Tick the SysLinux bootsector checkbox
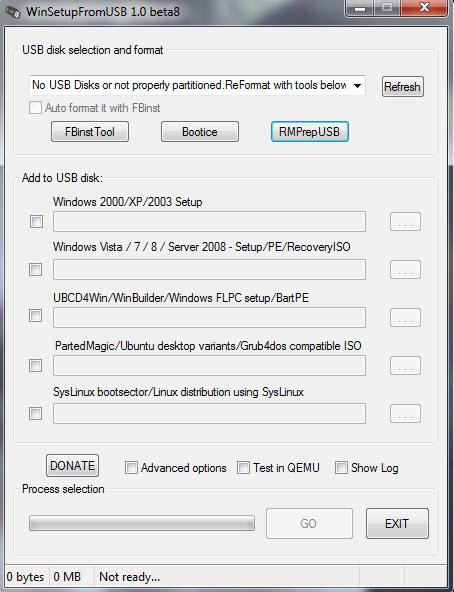 (x=36, y=413)
